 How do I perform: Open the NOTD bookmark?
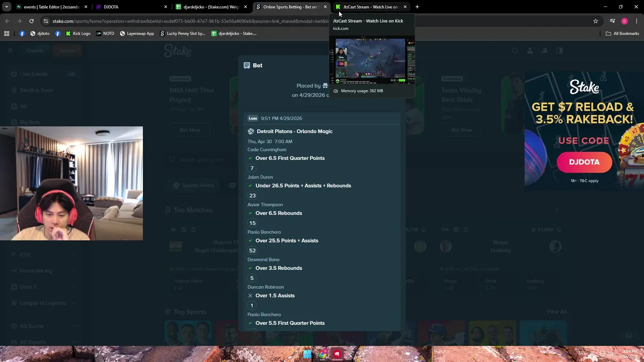tap(105, 34)
